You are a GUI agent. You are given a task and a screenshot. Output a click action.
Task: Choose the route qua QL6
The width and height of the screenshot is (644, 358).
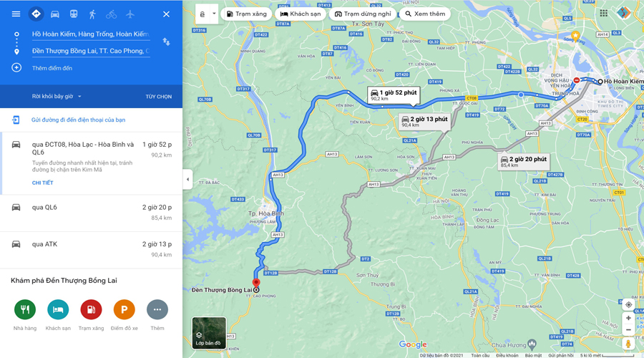(x=91, y=213)
